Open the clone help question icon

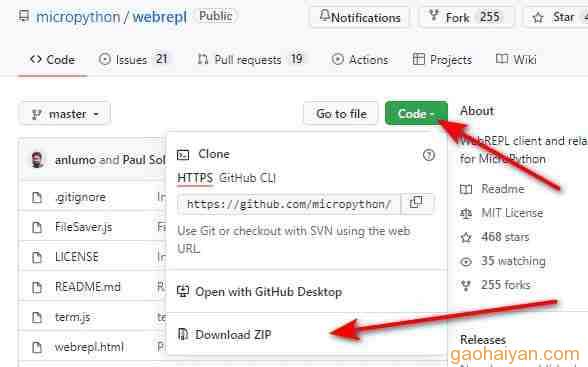[x=429, y=155]
